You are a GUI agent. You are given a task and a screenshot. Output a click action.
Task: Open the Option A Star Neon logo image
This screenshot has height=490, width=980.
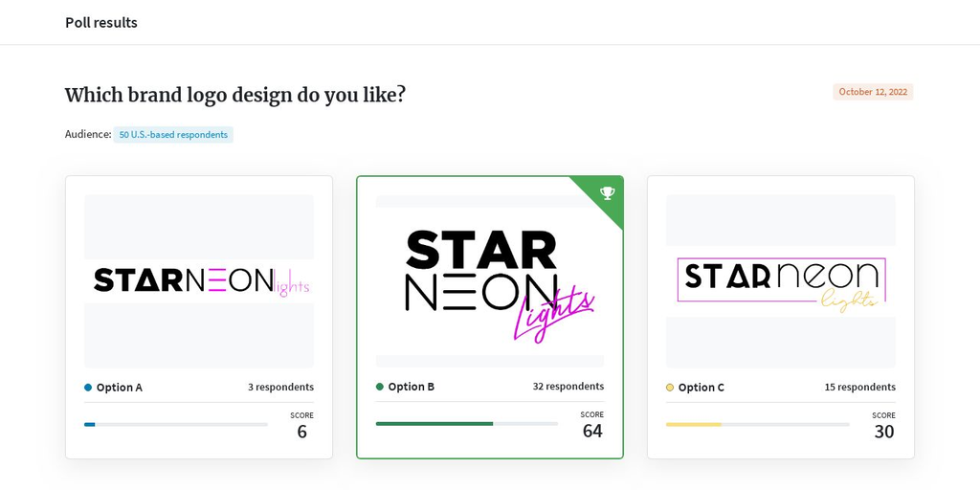click(199, 280)
